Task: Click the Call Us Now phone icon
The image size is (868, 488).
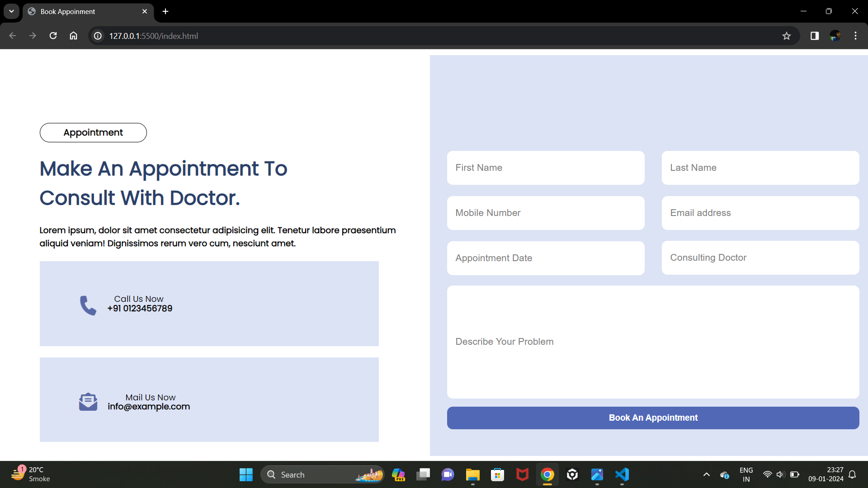Action: click(88, 305)
